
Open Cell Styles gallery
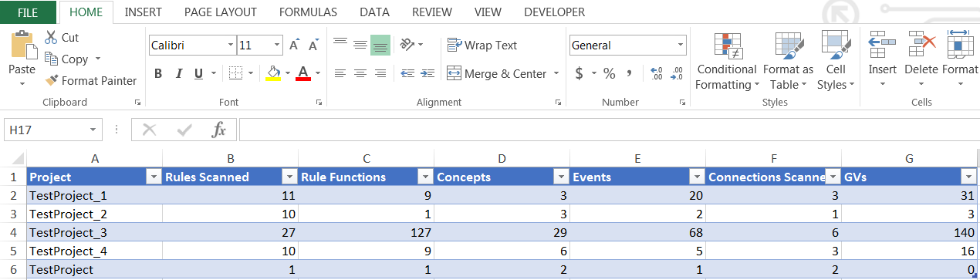836,62
